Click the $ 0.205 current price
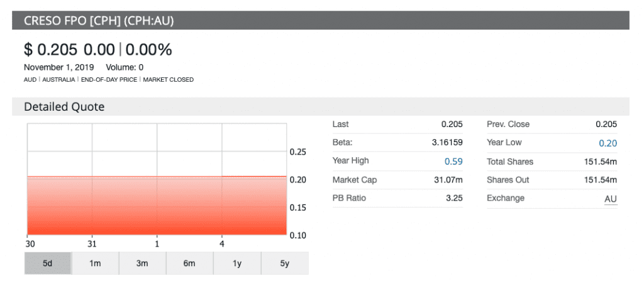This screenshot has width=644, height=285. pos(52,50)
